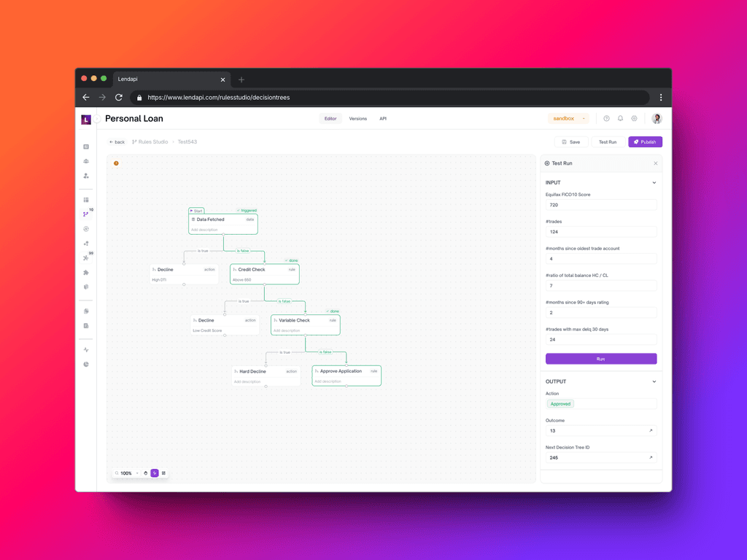Expand the sidebar with the arrow toggle
747x560 pixels.
97,119
